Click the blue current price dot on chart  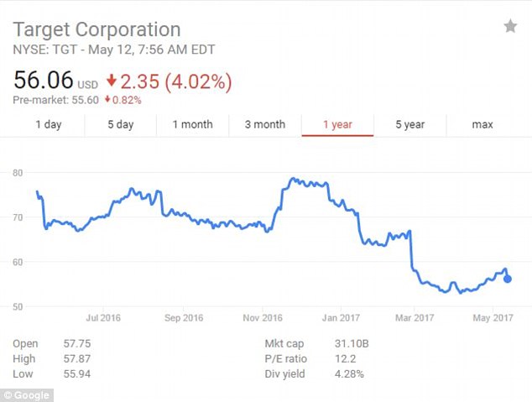(508, 279)
